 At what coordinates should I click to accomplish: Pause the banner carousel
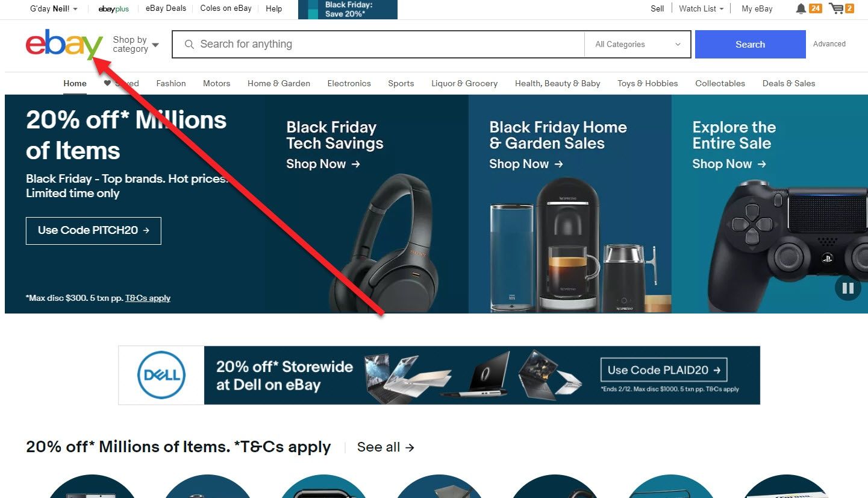[x=848, y=288]
